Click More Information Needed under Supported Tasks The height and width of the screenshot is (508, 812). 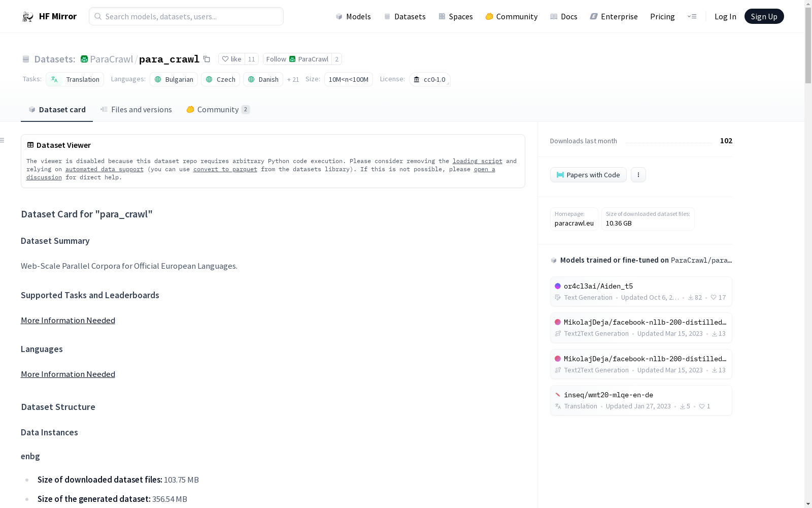[68, 320]
